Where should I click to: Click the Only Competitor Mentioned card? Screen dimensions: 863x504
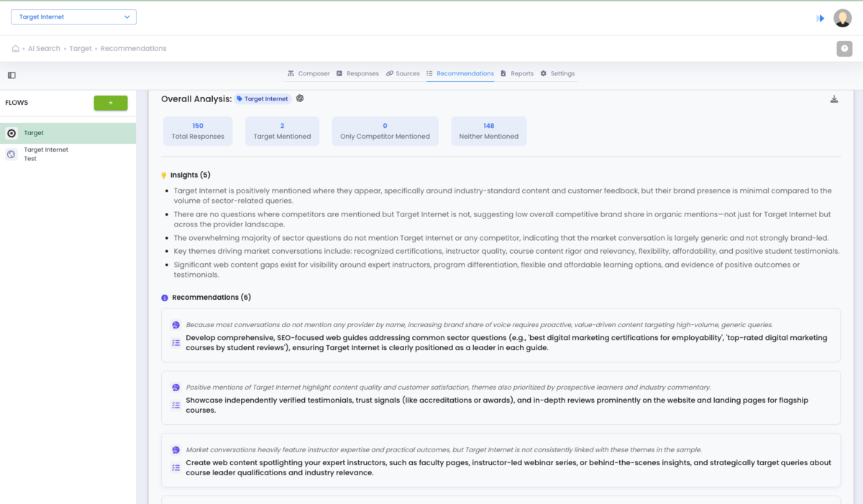[x=385, y=131]
